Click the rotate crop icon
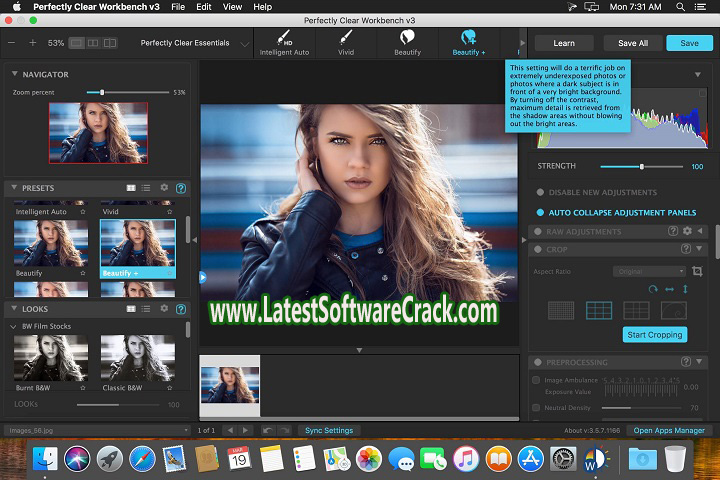The image size is (720, 480). pyautogui.click(x=654, y=289)
